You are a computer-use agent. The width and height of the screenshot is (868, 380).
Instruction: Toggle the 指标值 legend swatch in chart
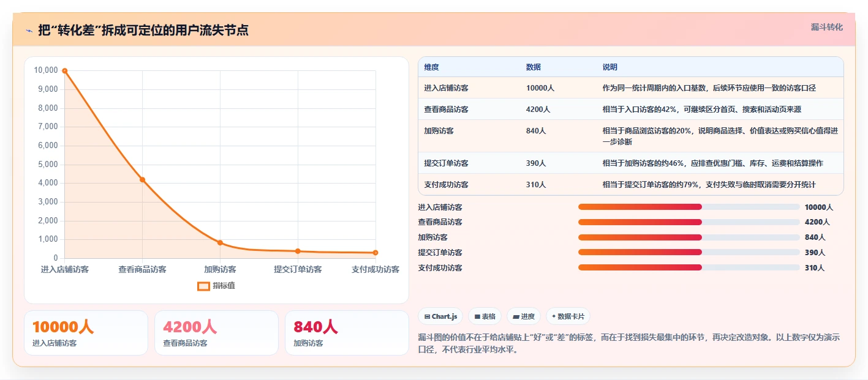coord(203,286)
